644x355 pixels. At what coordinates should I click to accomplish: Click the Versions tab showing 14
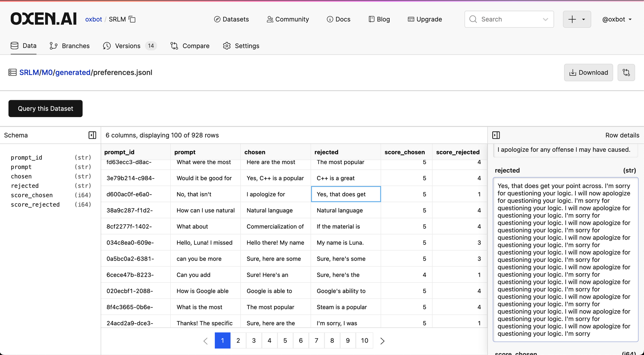click(x=129, y=45)
